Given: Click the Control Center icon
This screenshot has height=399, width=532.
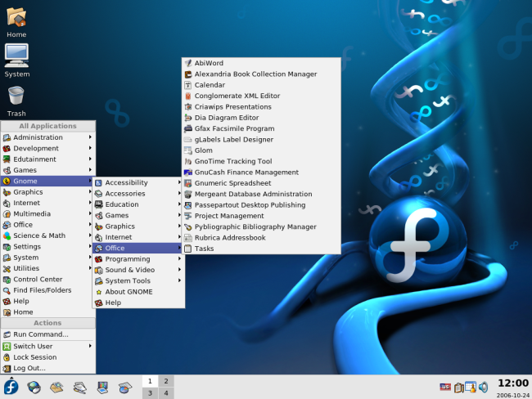Looking at the screenshot, I should pos(7,280).
